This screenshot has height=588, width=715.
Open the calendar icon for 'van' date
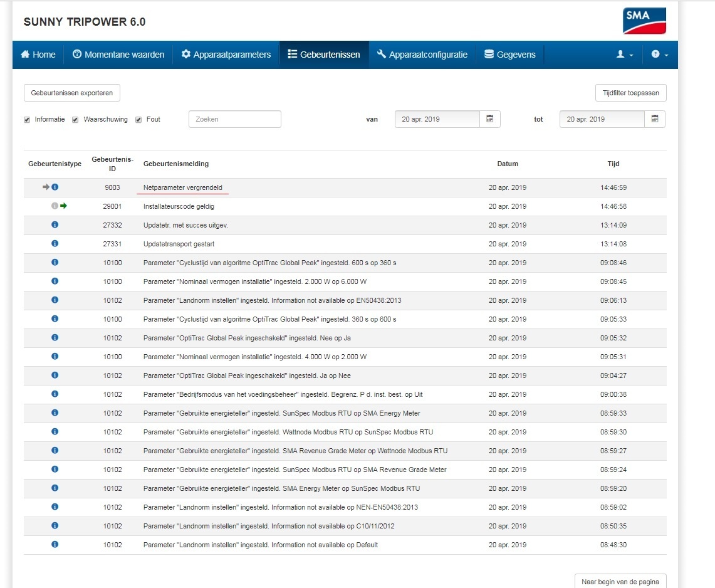click(x=490, y=119)
